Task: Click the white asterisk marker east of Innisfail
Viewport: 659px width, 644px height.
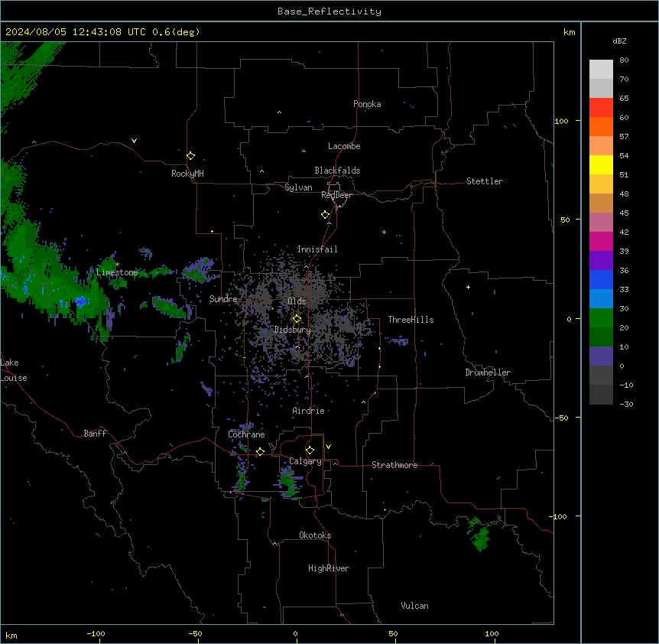Action: (x=384, y=232)
